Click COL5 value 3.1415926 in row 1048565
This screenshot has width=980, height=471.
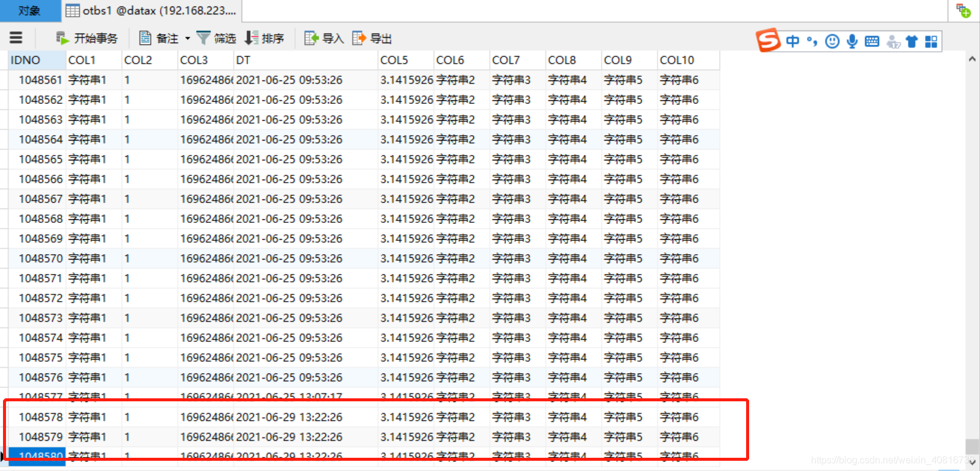point(406,159)
